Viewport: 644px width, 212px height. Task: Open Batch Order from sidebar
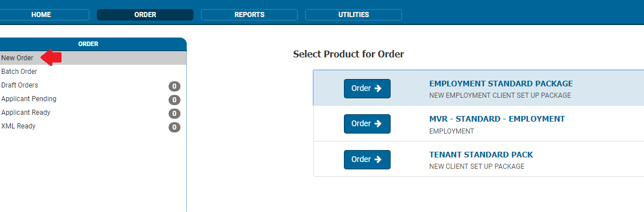click(x=19, y=72)
